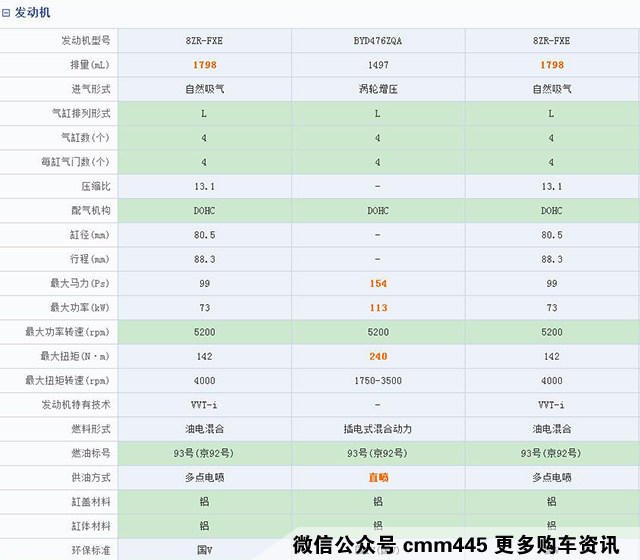Collapse the 发动机 section expander icon
Viewport: 640px width, 560px height.
pos(7,13)
